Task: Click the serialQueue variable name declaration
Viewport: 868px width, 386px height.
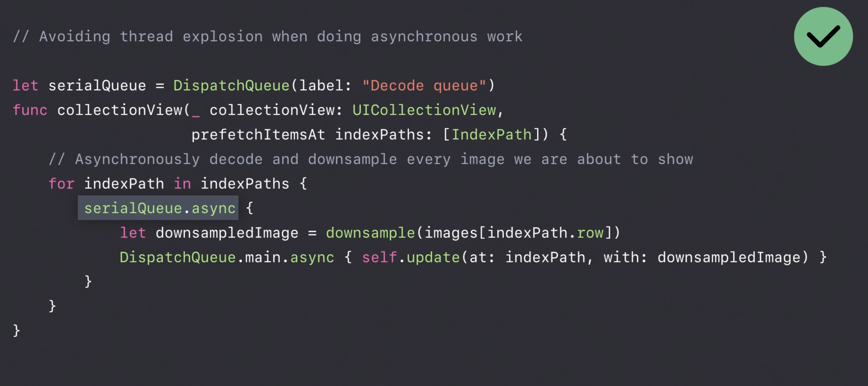Action: pyautogui.click(x=97, y=86)
